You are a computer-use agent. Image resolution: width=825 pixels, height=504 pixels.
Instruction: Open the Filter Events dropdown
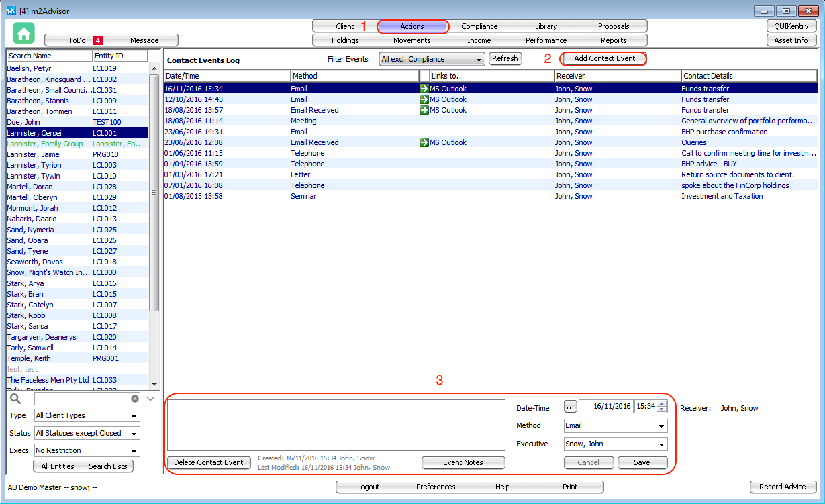click(x=432, y=59)
